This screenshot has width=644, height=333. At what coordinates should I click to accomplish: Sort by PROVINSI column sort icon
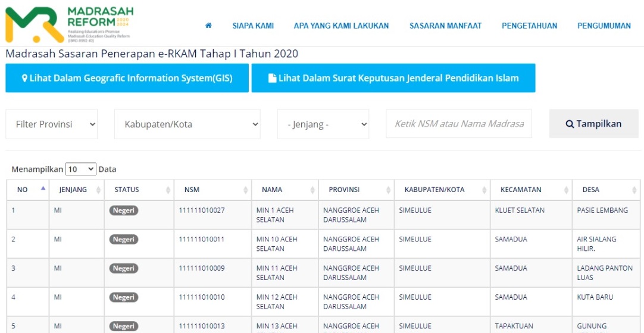click(389, 190)
